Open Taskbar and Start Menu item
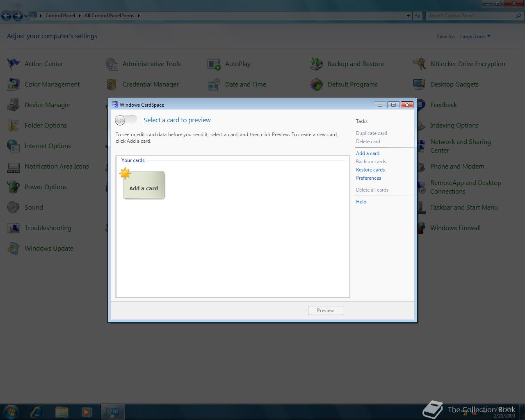The width and height of the screenshot is (525, 420). pos(464,207)
